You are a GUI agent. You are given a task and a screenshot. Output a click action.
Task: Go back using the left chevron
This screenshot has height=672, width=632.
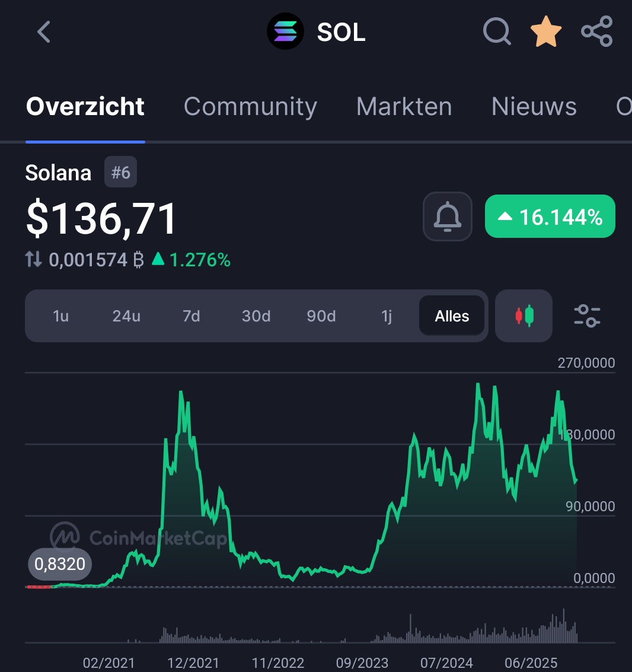(x=44, y=32)
